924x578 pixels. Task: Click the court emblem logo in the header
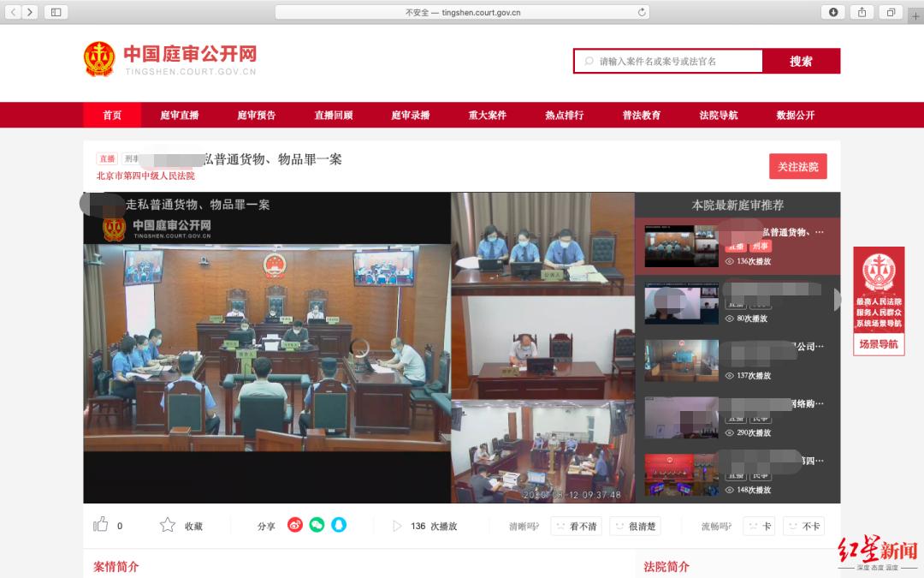tap(100, 58)
